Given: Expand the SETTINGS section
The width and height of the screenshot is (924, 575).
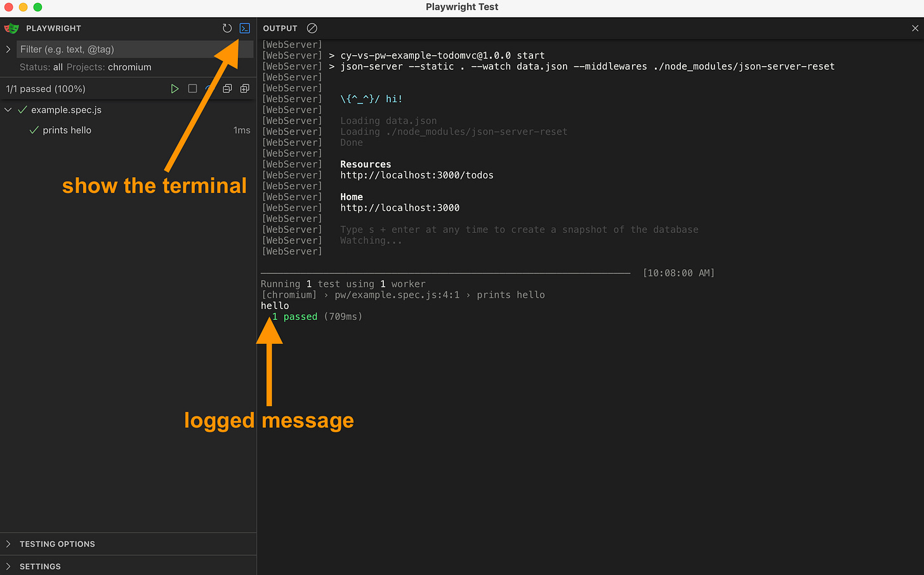Looking at the screenshot, I should click(40, 566).
